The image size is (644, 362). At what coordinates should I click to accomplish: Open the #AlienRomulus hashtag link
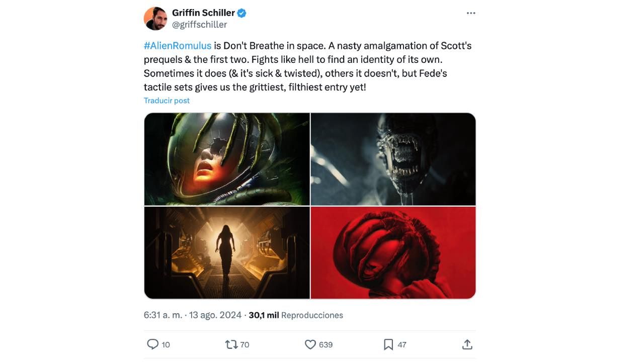[178, 46]
